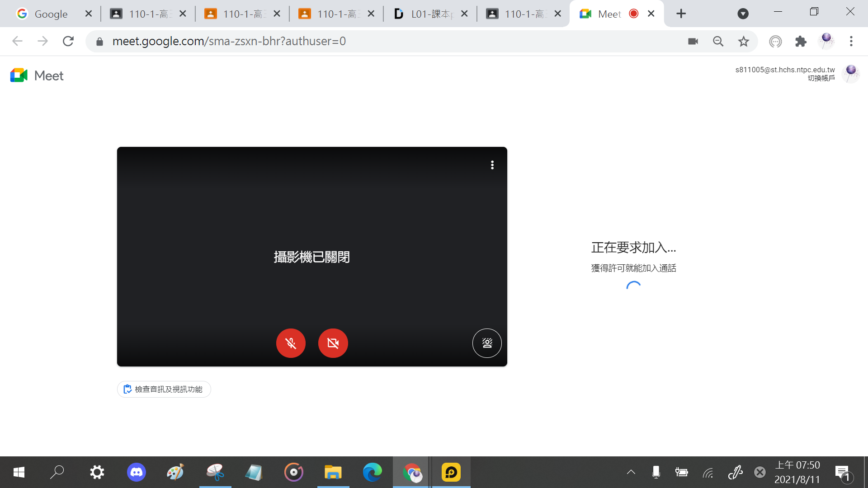Image resolution: width=868 pixels, height=488 pixels.
Task: Close the Google tab
Action: [89, 14]
